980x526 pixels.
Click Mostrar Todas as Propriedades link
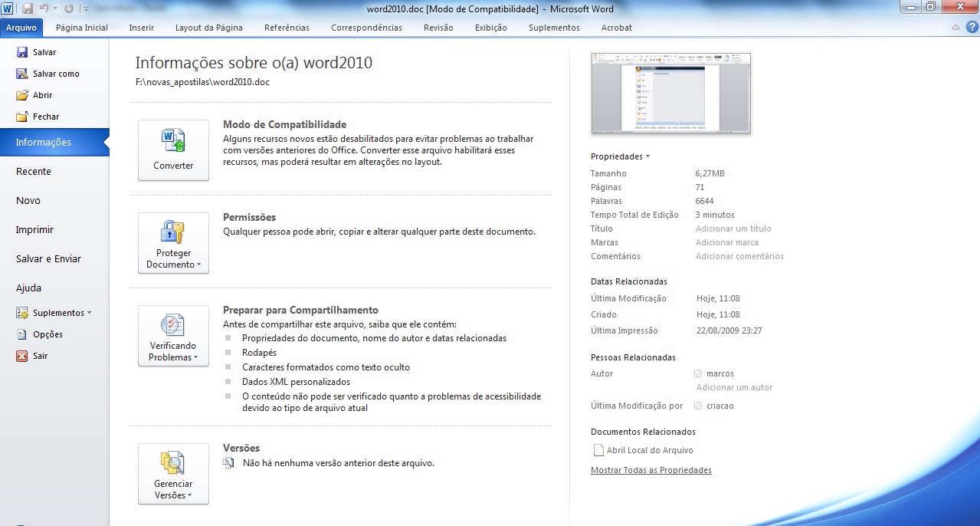pos(651,470)
